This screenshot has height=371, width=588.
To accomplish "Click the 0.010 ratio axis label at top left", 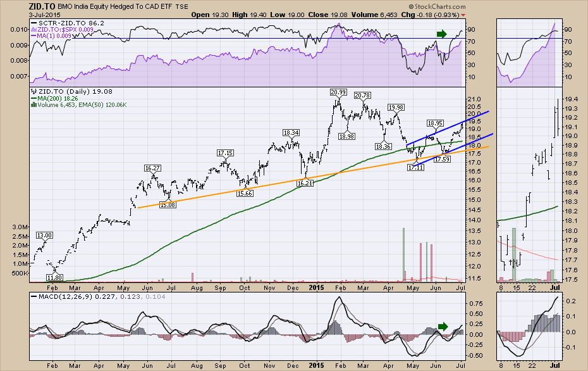I will pos(20,29).
